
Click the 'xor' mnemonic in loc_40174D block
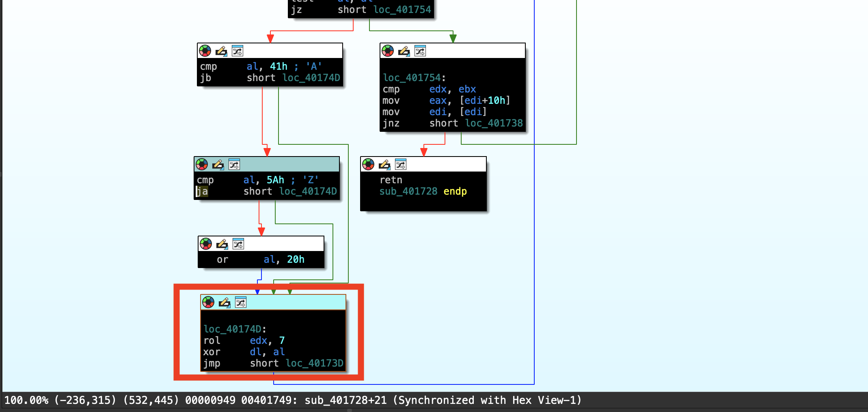[x=212, y=352]
